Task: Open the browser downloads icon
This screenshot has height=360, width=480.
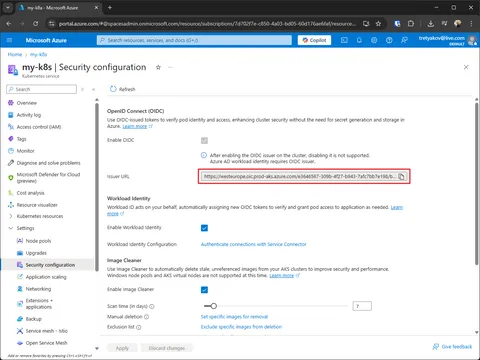Action: pos(431,24)
